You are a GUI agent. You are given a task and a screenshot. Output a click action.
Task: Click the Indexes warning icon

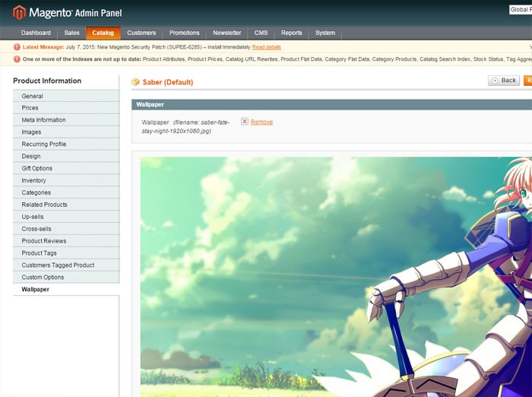17,59
